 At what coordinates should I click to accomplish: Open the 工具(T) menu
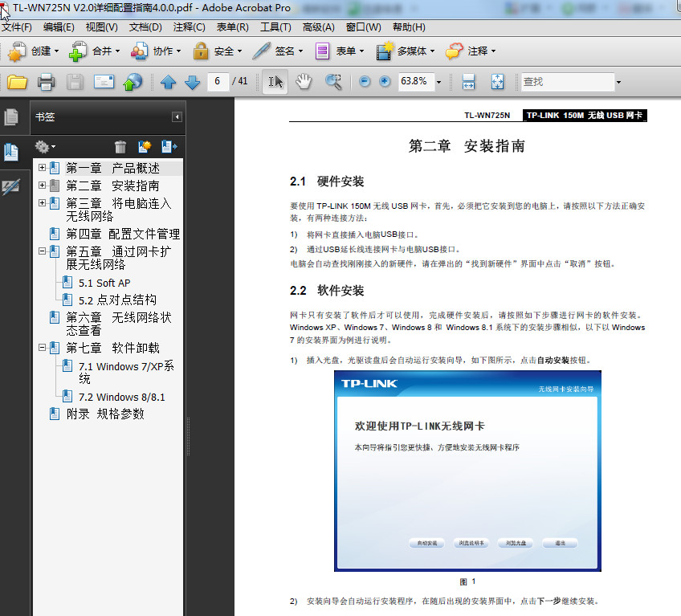tap(275, 27)
